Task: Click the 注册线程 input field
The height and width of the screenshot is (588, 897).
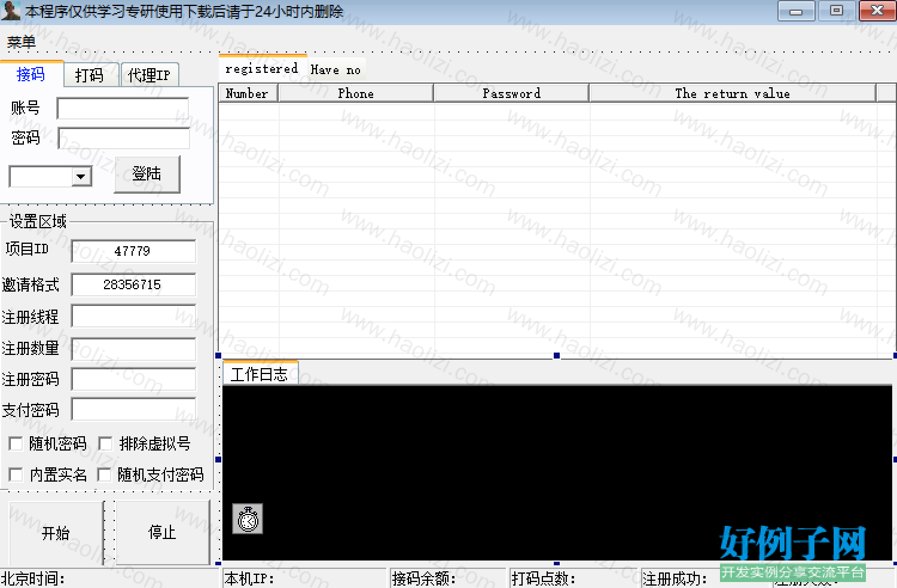Action: coord(133,316)
